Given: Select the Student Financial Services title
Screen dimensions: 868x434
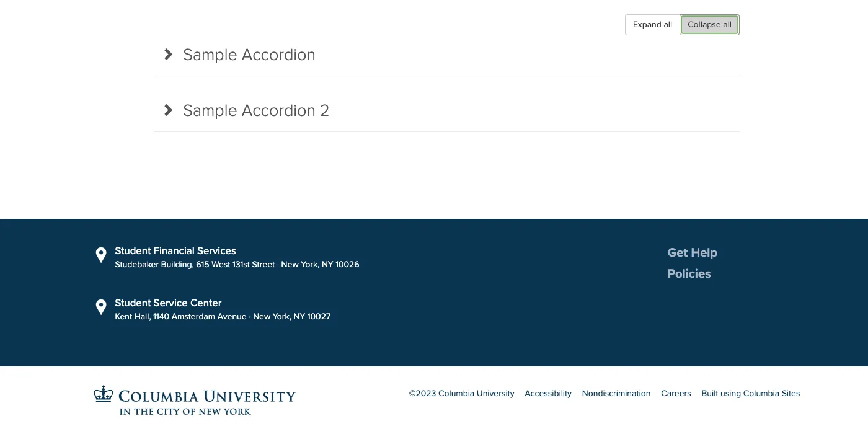Looking at the screenshot, I should (175, 251).
